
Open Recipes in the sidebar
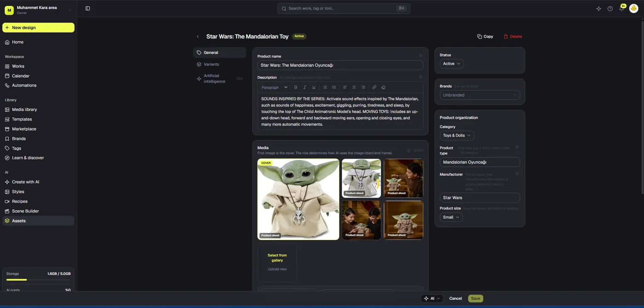(38, 201)
